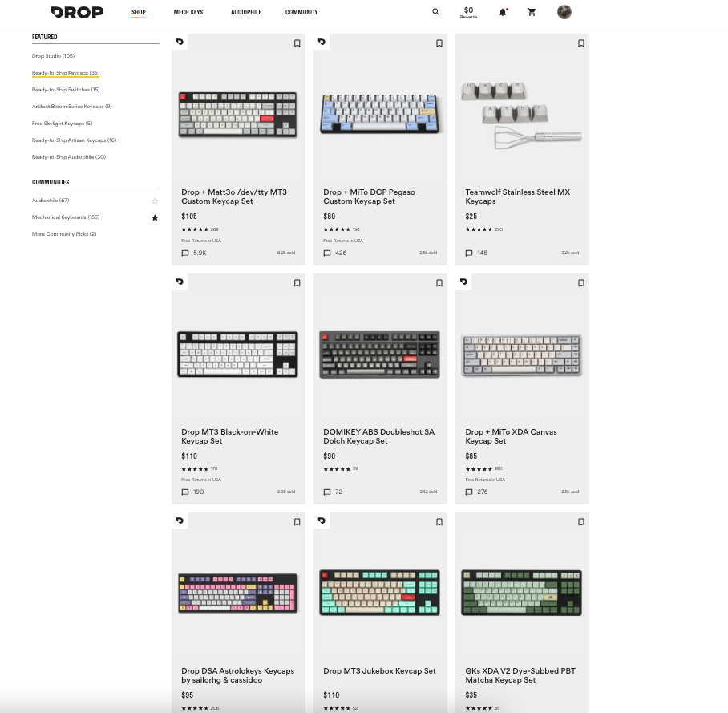Open comments icon on Teamwolf keycaps card

(469, 253)
